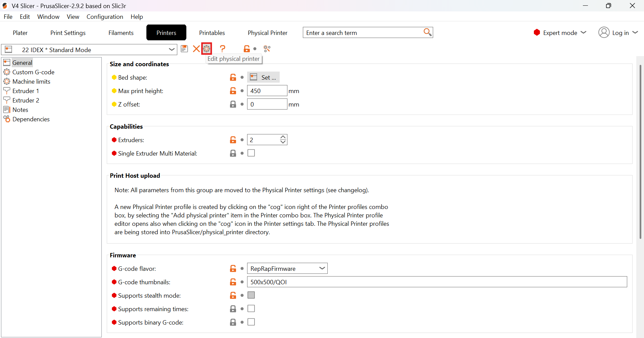This screenshot has height=338, width=644.
Task: Switch to the Plater tab
Action: pos(20,33)
